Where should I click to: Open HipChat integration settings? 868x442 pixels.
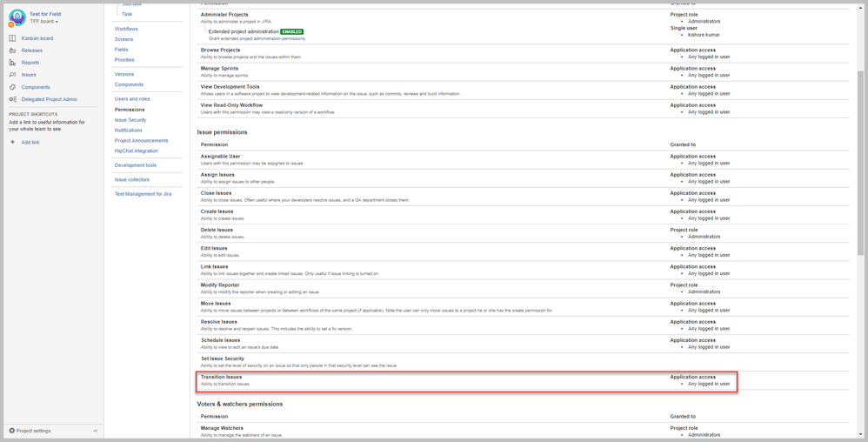[x=137, y=151]
